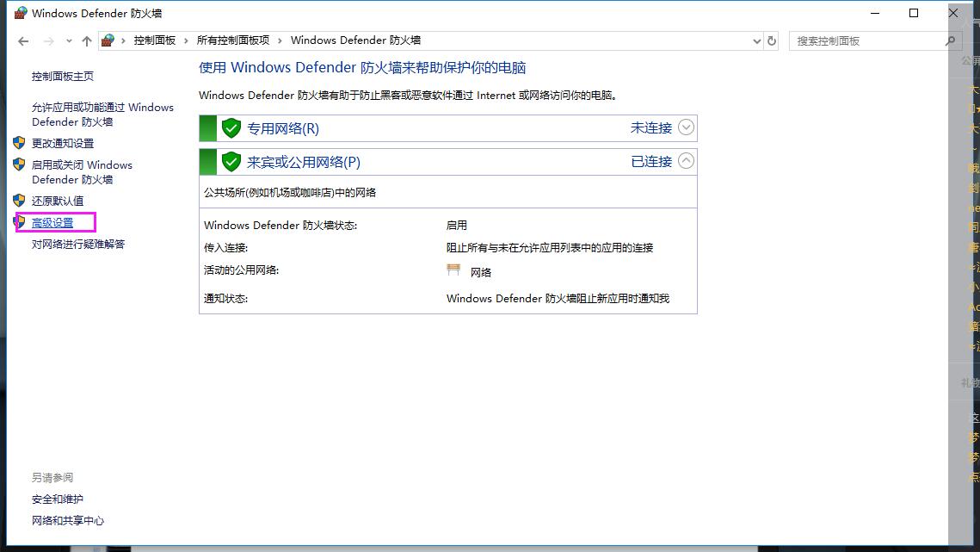Screen dimensions: 980x552
Task: Expand the address bar history dropdown
Action: point(757,41)
